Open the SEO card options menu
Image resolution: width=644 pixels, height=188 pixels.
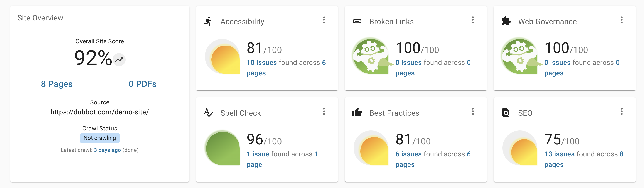pyautogui.click(x=622, y=112)
